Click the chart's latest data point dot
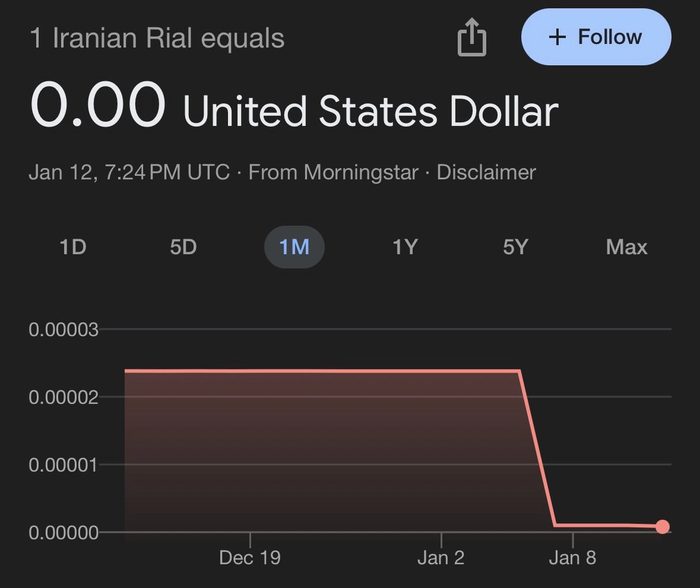Screen dimensions: 700x588 (663, 527)
